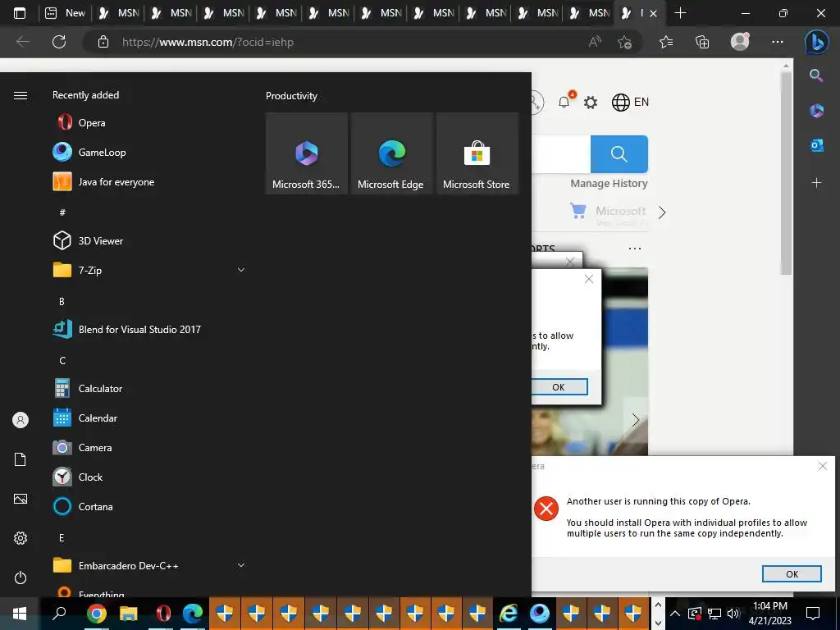Open the Microsoft Edge tile
This screenshot has width=840, height=630.
pyautogui.click(x=391, y=153)
